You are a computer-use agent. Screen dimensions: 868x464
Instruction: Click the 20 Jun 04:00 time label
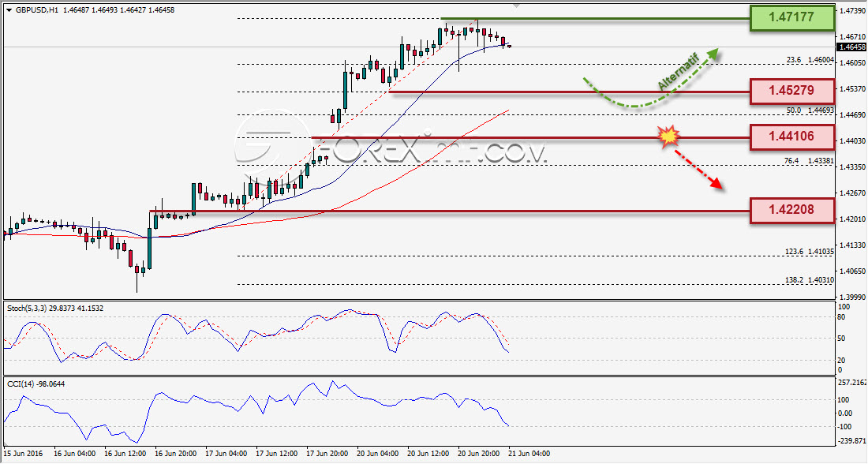point(378,454)
